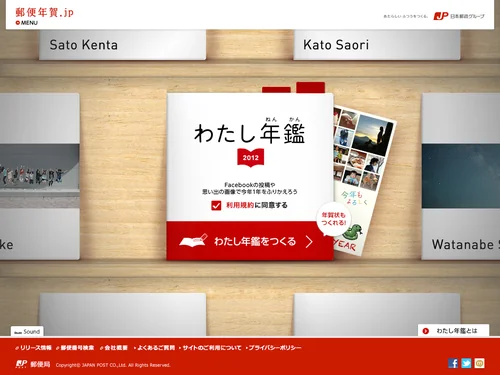Open the Watanabe yearbook card

point(461,176)
